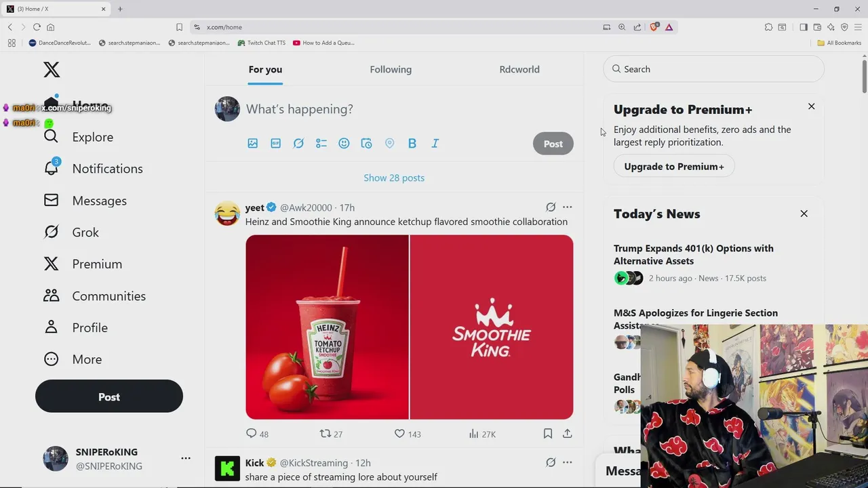Click the gray Post button in composer

click(553, 144)
